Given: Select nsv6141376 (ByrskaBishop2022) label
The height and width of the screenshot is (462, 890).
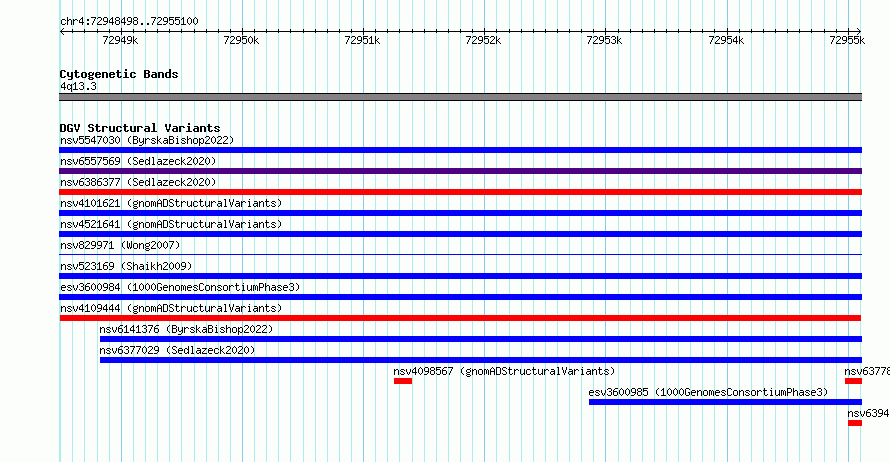Looking at the screenshot, I should click(x=186, y=329).
